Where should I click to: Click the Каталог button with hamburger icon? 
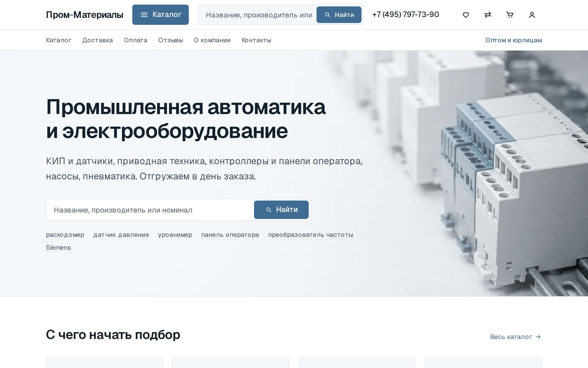[160, 14]
